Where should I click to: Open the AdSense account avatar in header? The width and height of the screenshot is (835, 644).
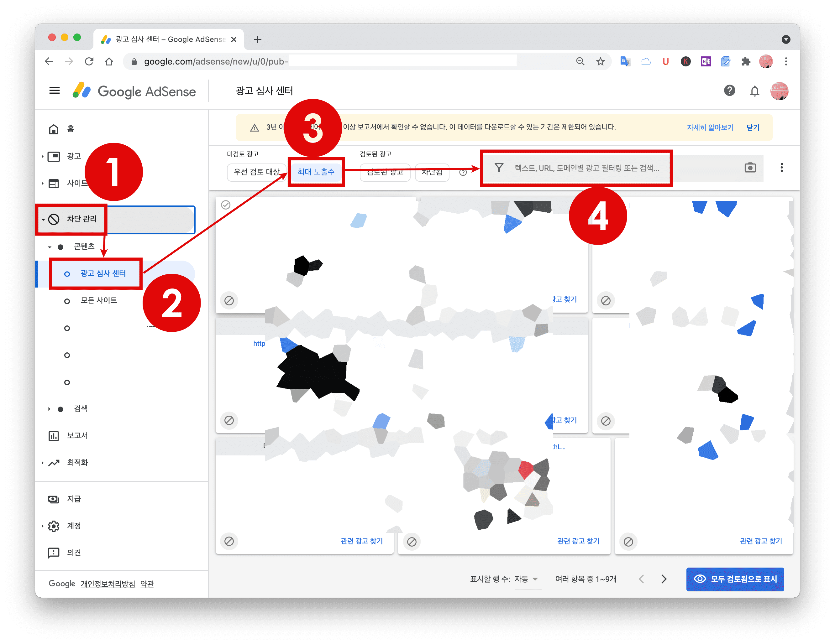(779, 91)
